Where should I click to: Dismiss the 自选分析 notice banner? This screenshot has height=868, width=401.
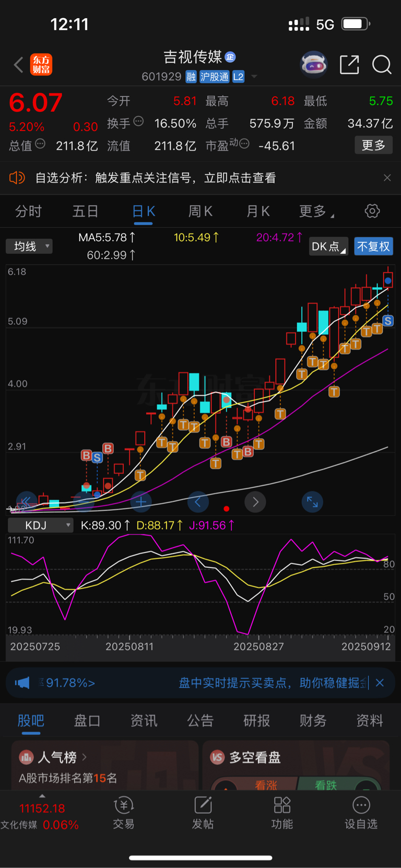pos(387,178)
